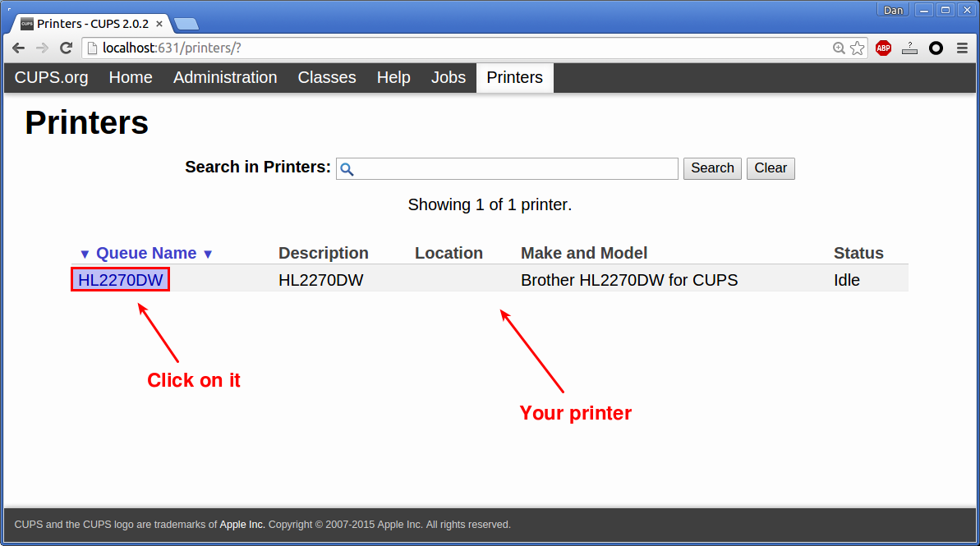Click the Idle status cell
The width and height of the screenshot is (980, 546).
pos(847,280)
